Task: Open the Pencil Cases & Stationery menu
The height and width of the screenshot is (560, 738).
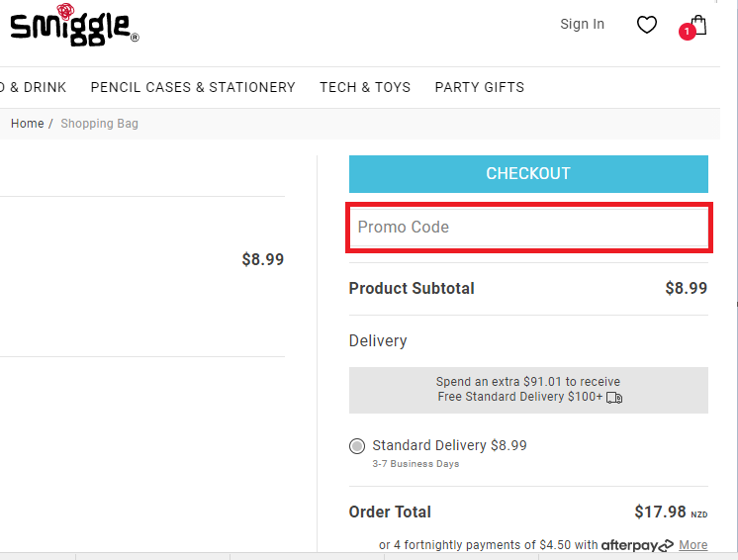Action: tap(193, 87)
